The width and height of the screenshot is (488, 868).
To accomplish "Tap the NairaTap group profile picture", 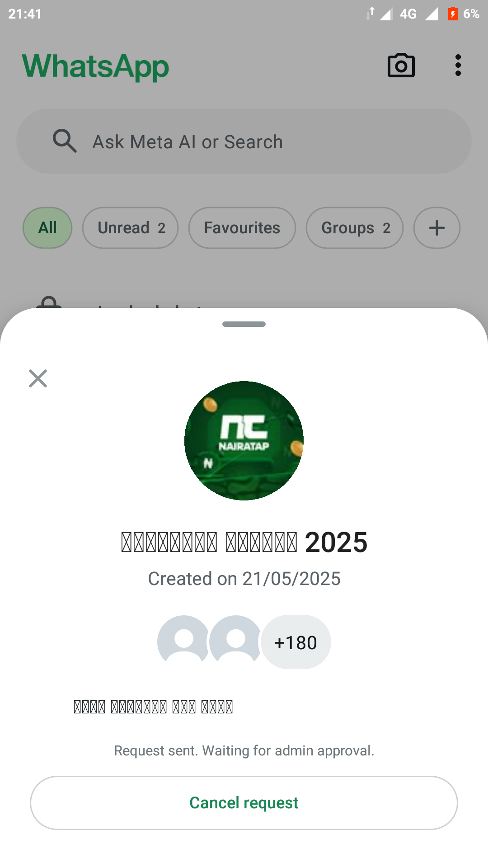I will tap(244, 441).
